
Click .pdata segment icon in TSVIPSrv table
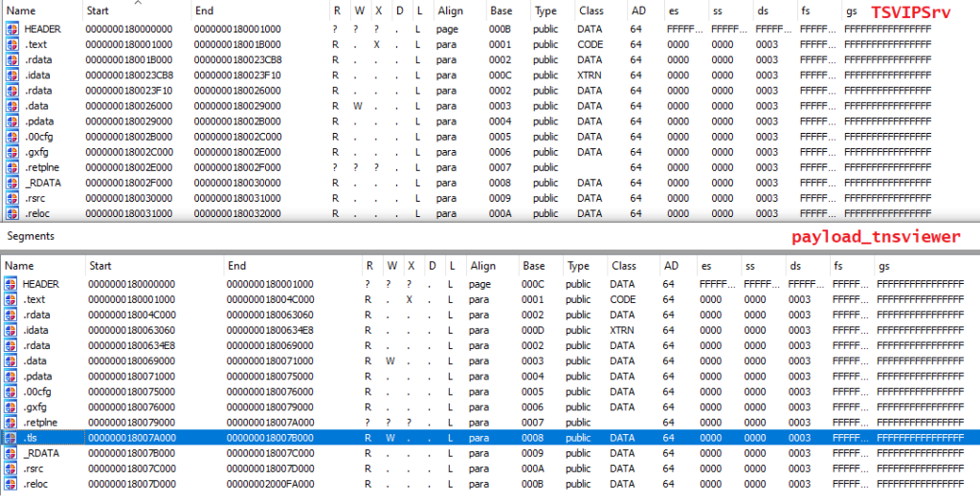12,121
